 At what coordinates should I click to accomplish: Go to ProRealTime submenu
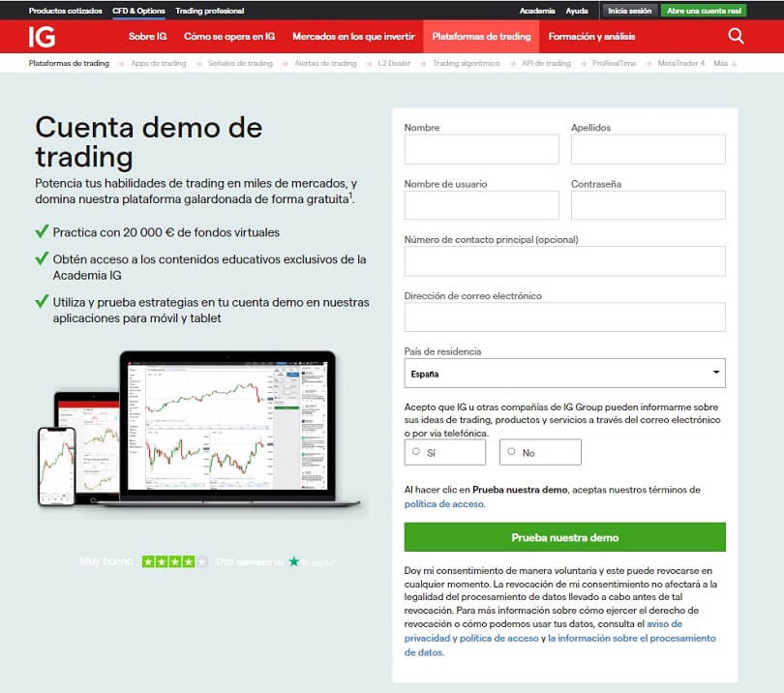click(x=614, y=63)
